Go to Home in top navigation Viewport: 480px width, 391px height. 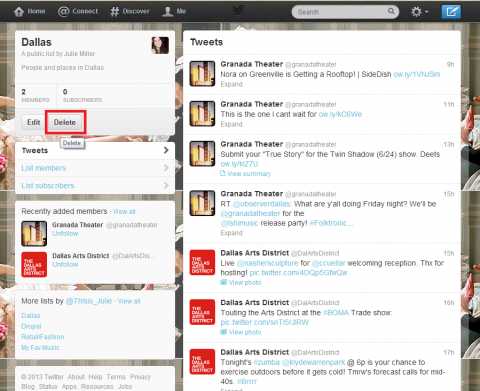29,11
